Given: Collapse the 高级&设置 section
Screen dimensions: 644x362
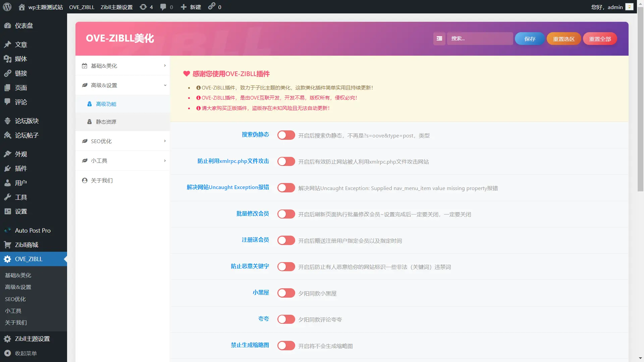Looking at the screenshot, I should click(122, 85).
